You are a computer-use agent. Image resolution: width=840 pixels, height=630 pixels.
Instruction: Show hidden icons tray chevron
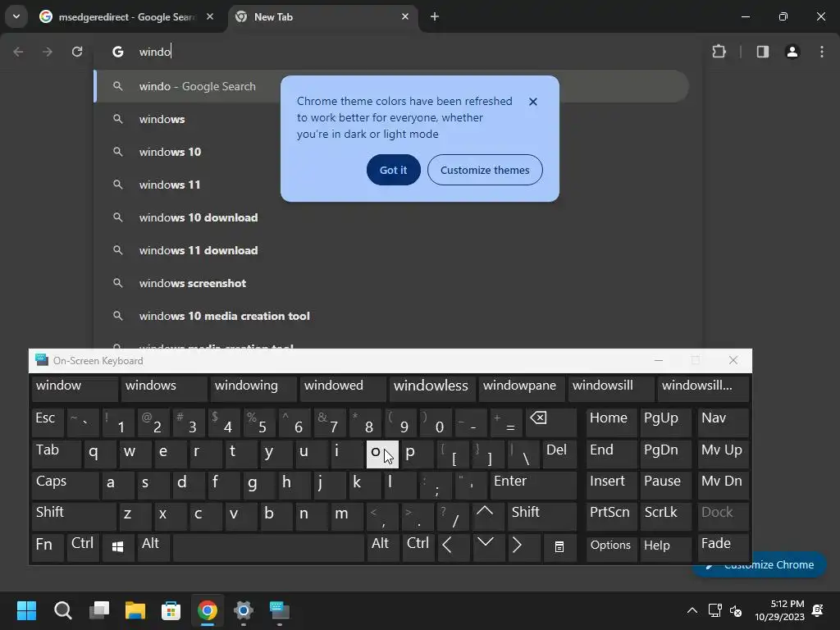[692, 610]
